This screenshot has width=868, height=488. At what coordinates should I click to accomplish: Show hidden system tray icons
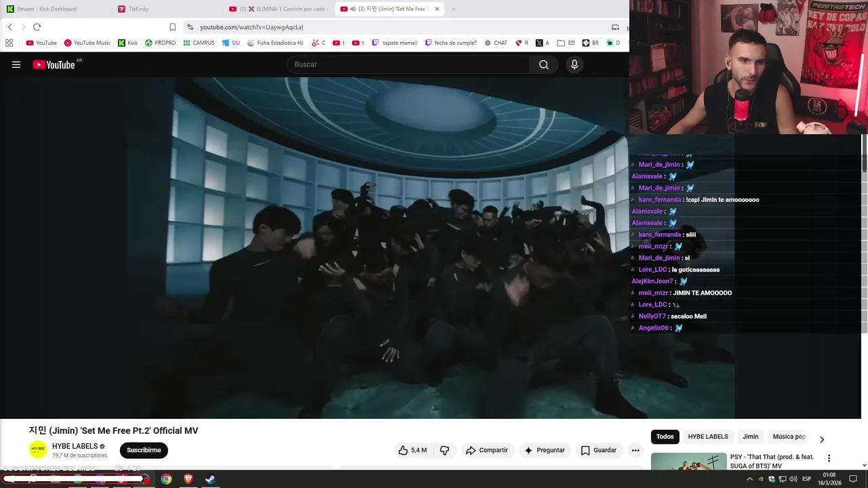click(750, 479)
